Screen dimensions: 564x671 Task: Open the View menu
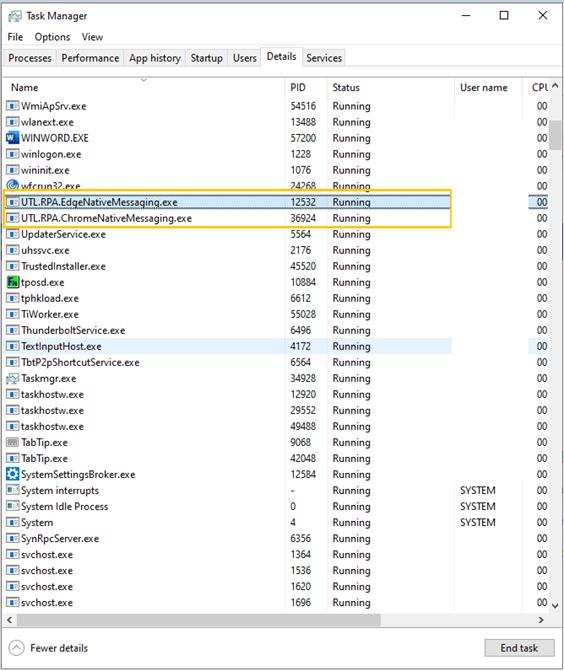(x=92, y=37)
